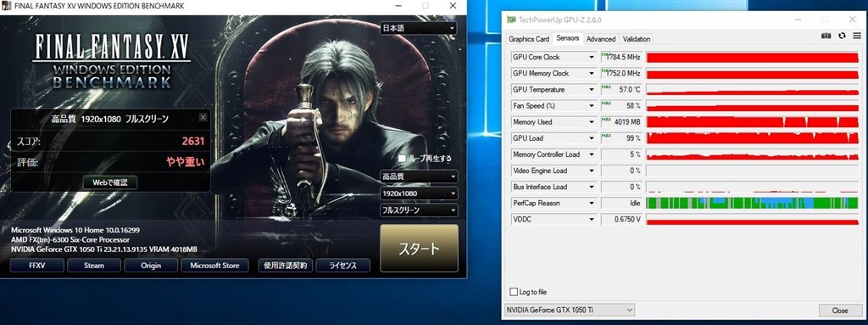
Task: Toggle the Log to file checkbox
Action: (514, 292)
